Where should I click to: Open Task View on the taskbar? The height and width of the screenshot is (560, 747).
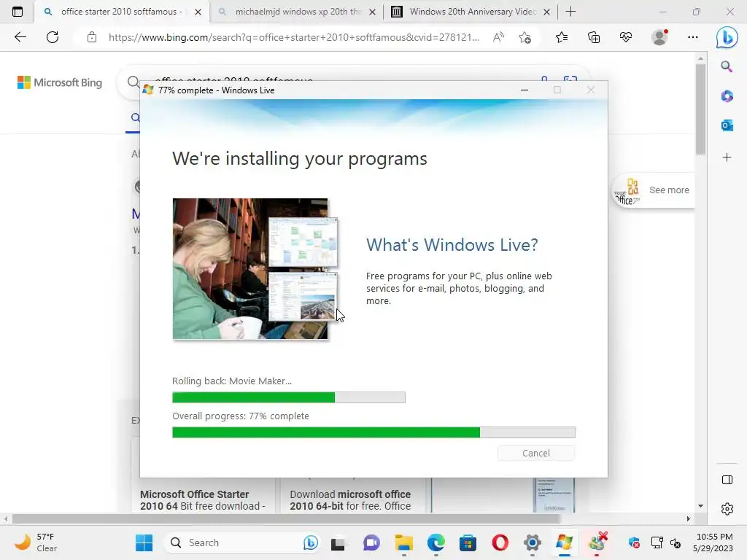(338, 542)
